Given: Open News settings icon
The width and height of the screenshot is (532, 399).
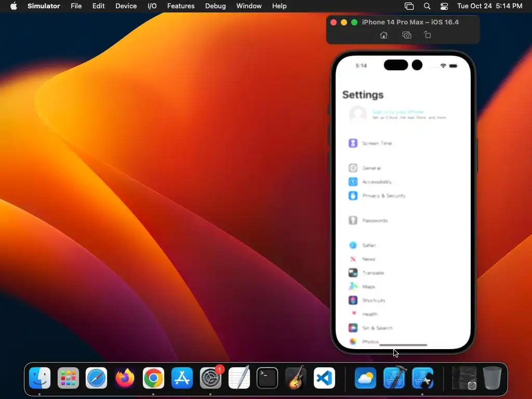Looking at the screenshot, I should pyautogui.click(x=353, y=259).
